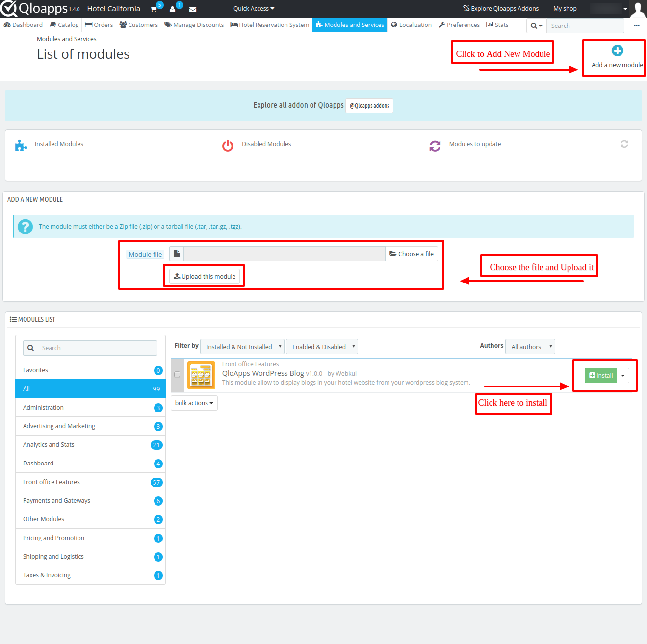
Task: Open the bulk actions dropdown
Action: (194, 403)
